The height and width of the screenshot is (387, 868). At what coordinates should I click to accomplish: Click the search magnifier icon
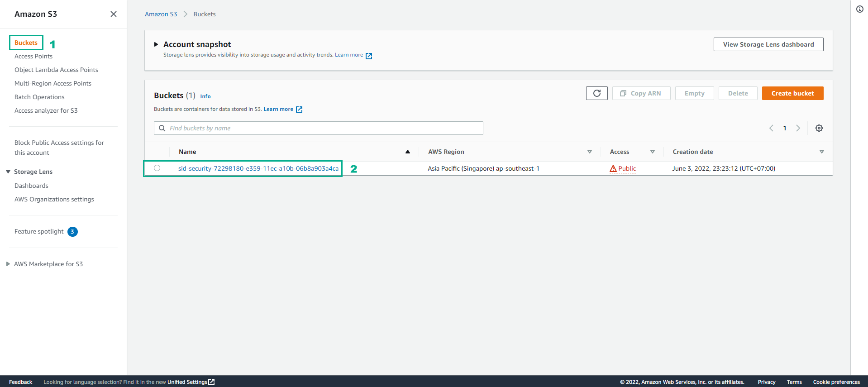pos(162,128)
